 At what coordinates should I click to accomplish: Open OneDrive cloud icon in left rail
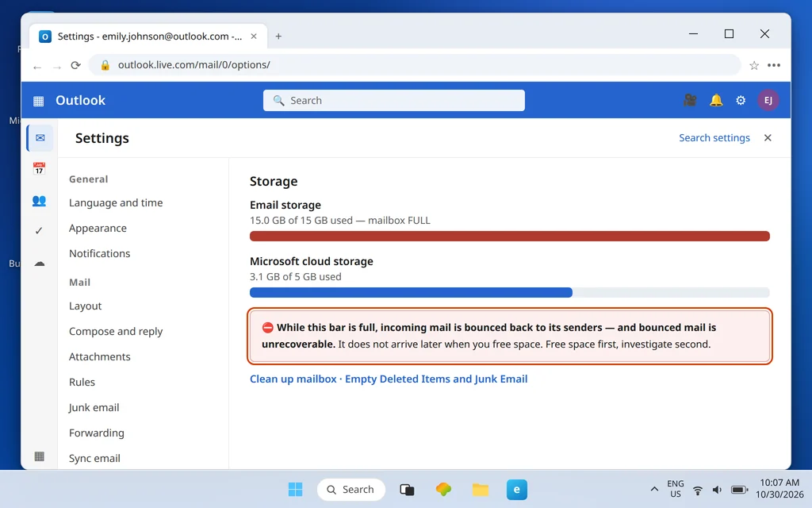tap(40, 264)
